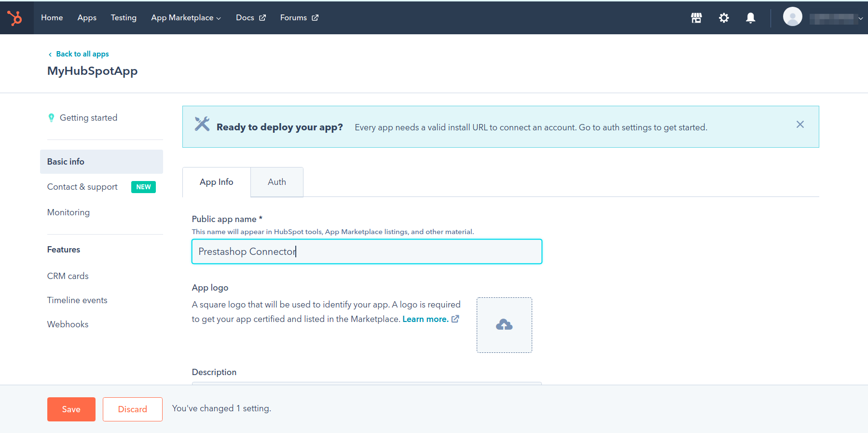Open the marketplace storefront icon
The height and width of the screenshot is (433, 868).
pos(696,18)
